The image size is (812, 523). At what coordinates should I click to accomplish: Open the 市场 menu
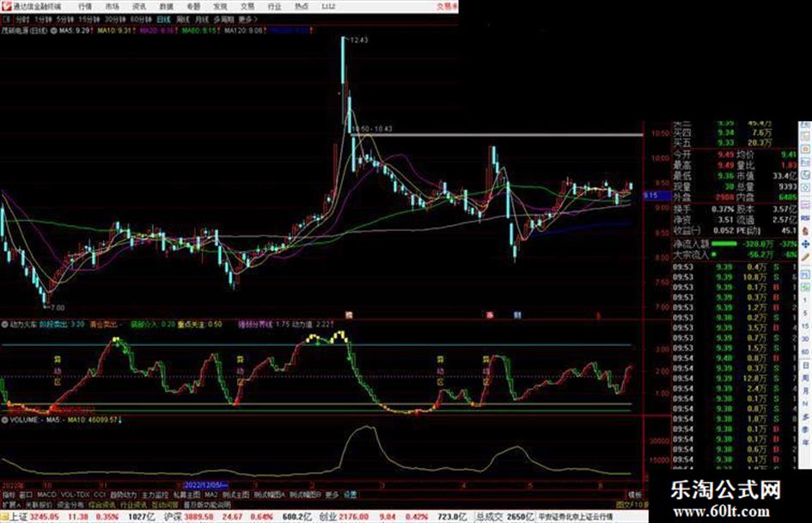(112, 7)
